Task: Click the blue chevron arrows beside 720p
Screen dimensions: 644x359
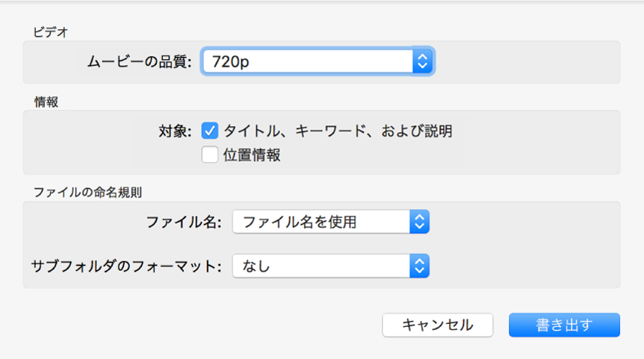Action: point(422,62)
